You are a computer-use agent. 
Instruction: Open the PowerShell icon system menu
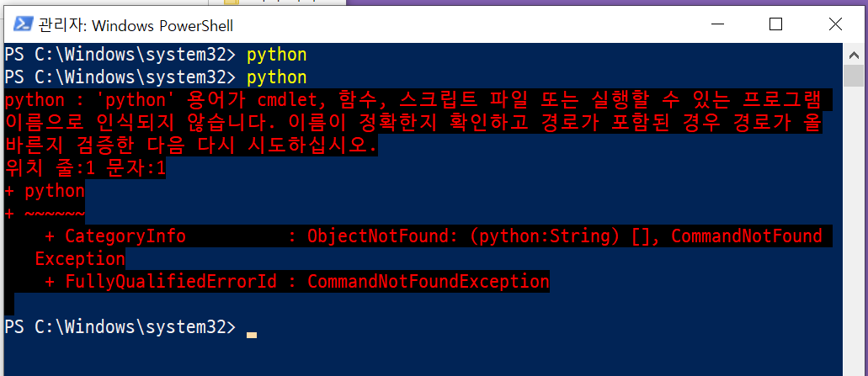point(24,24)
